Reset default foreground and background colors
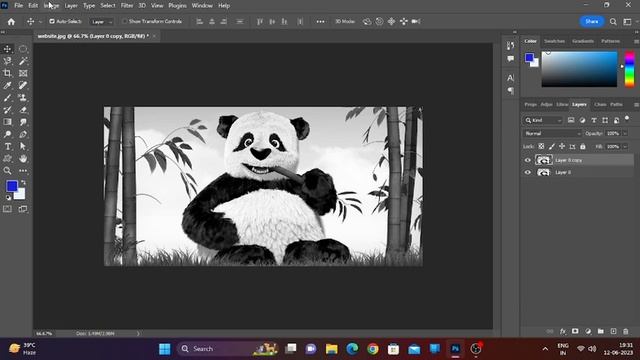 point(8,198)
